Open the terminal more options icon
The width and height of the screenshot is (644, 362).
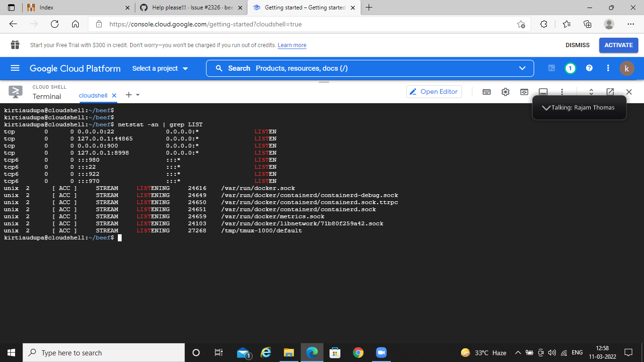[562, 92]
